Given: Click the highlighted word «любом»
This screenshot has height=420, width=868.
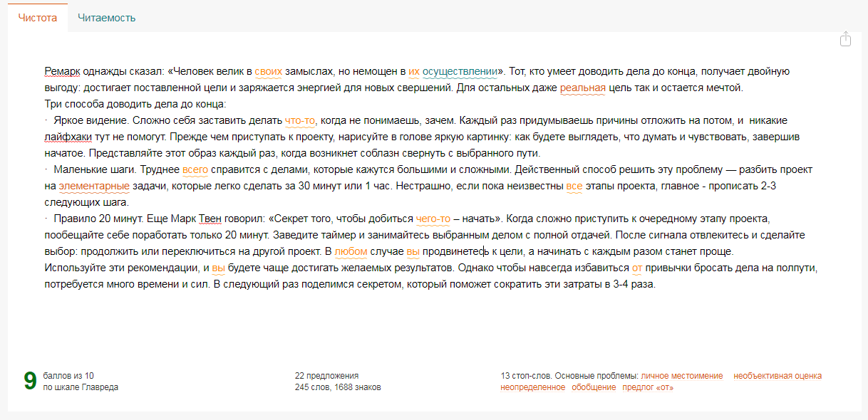Looking at the screenshot, I should [x=351, y=251].
